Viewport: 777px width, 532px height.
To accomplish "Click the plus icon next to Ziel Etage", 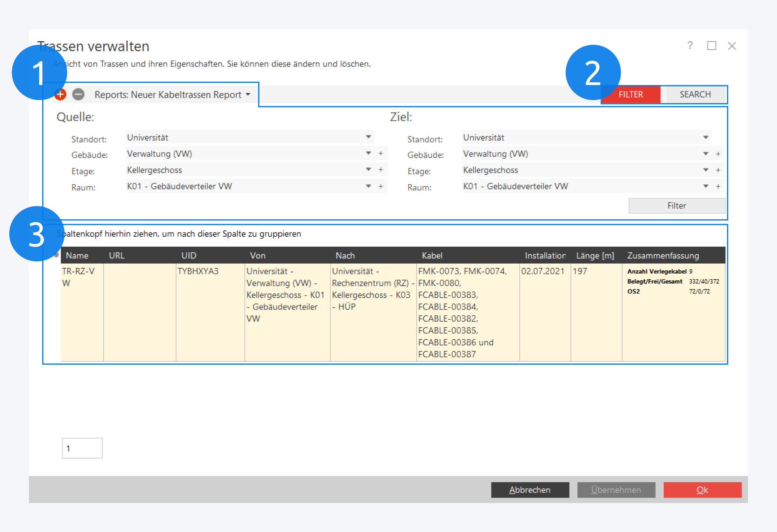I will 718,170.
